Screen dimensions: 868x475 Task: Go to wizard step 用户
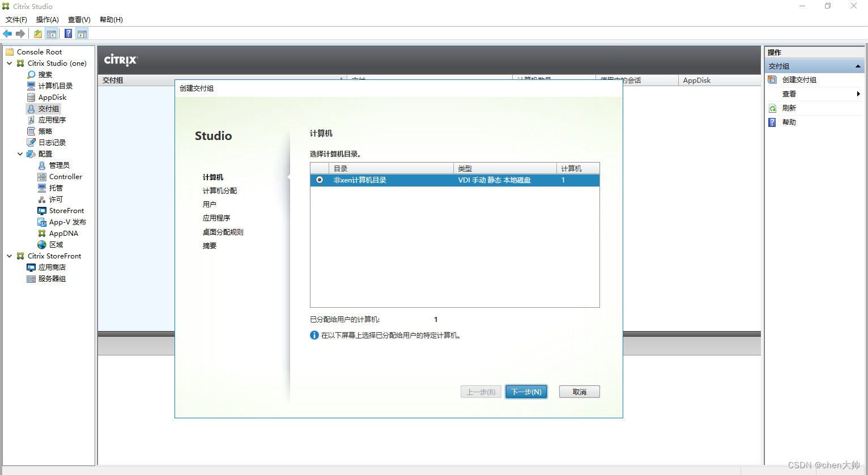click(x=210, y=204)
